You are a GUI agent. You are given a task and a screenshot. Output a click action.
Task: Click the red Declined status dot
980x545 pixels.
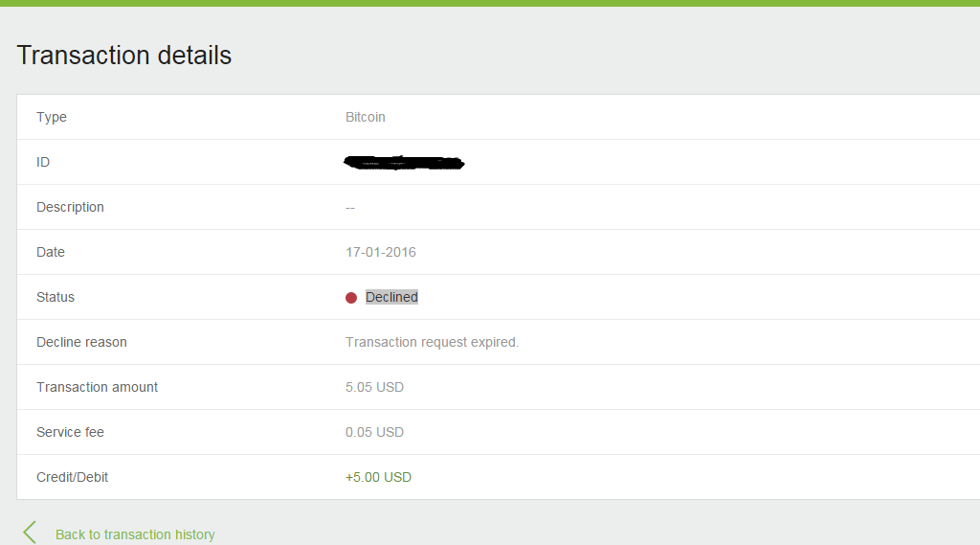coord(351,298)
